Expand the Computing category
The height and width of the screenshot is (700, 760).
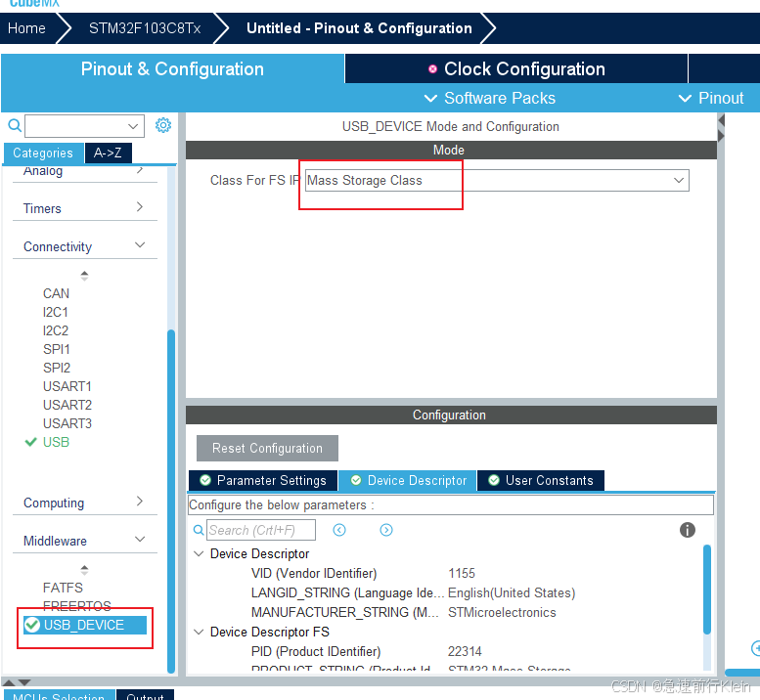tap(85, 503)
